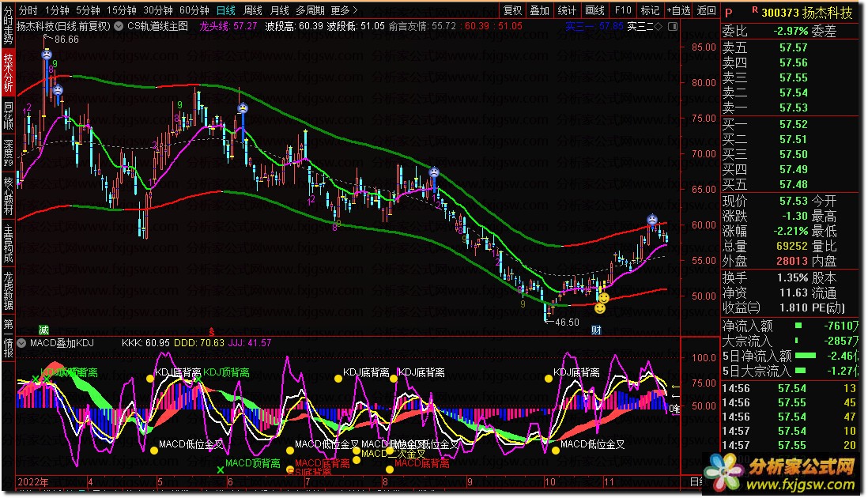Click the 买五 bid price 57.48
The width and height of the screenshot is (868, 498).
(x=793, y=184)
